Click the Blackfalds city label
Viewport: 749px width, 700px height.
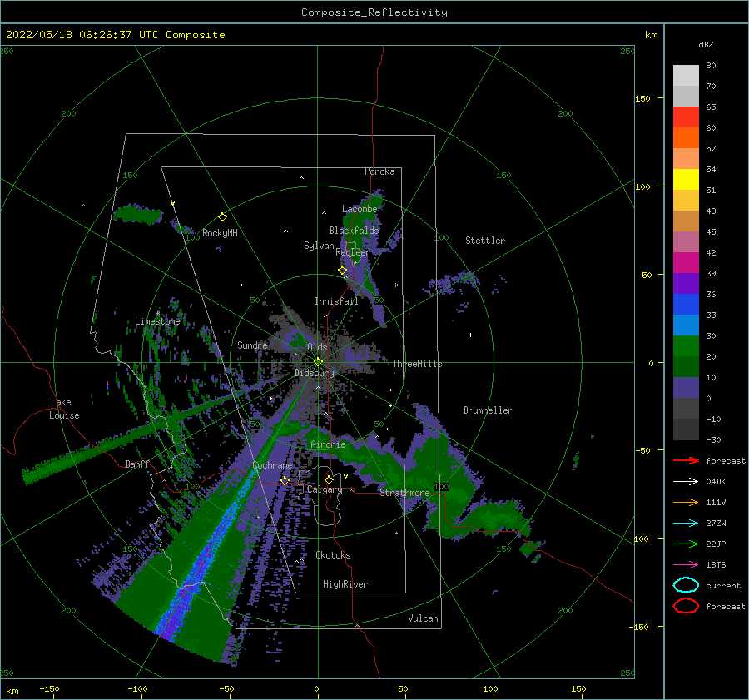click(354, 231)
